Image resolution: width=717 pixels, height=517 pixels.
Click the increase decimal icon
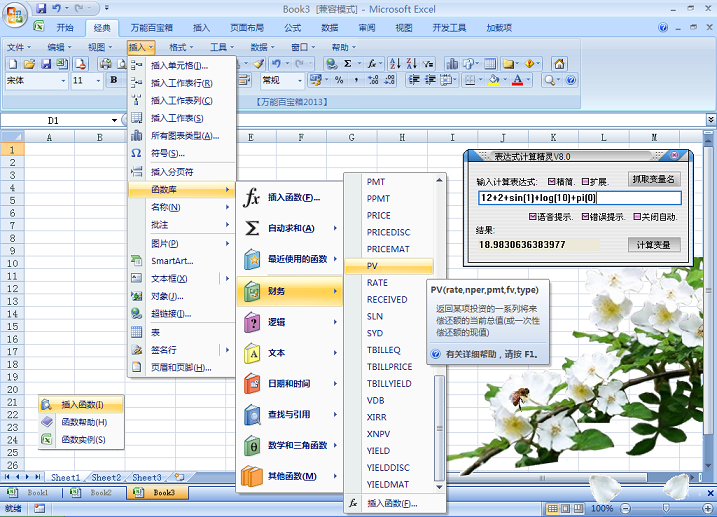click(x=373, y=80)
